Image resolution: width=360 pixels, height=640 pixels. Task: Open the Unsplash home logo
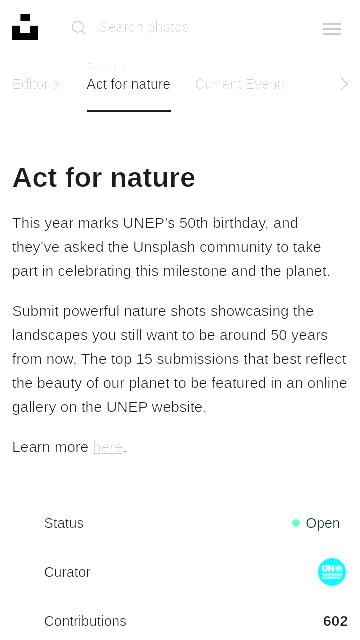pos(25,27)
